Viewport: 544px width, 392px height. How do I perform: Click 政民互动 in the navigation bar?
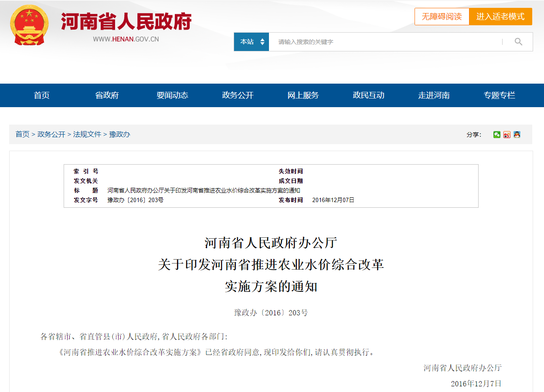point(369,95)
